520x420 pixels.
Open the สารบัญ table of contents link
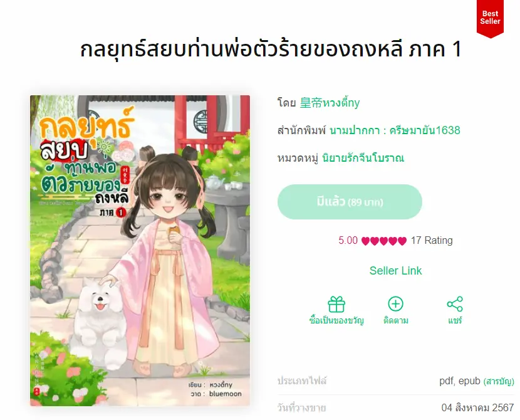click(x=499, y=382)
